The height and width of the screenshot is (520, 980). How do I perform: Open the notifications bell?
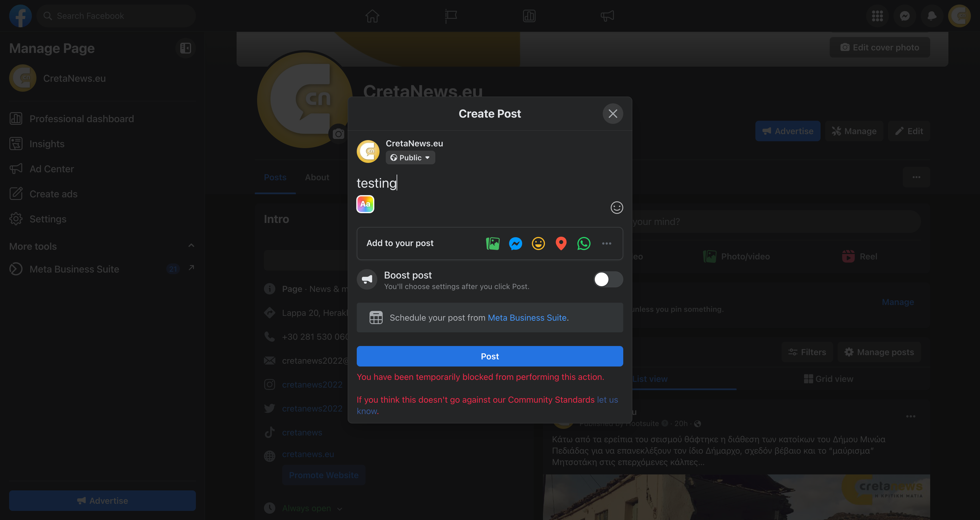[932, 16]
